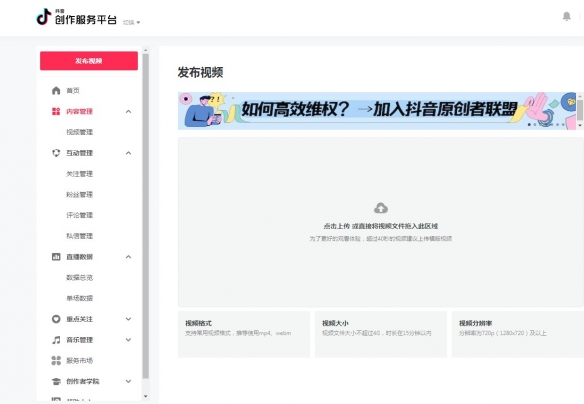Select the 互动管理 menu label

pyautogui.click(x=79, y=153)
